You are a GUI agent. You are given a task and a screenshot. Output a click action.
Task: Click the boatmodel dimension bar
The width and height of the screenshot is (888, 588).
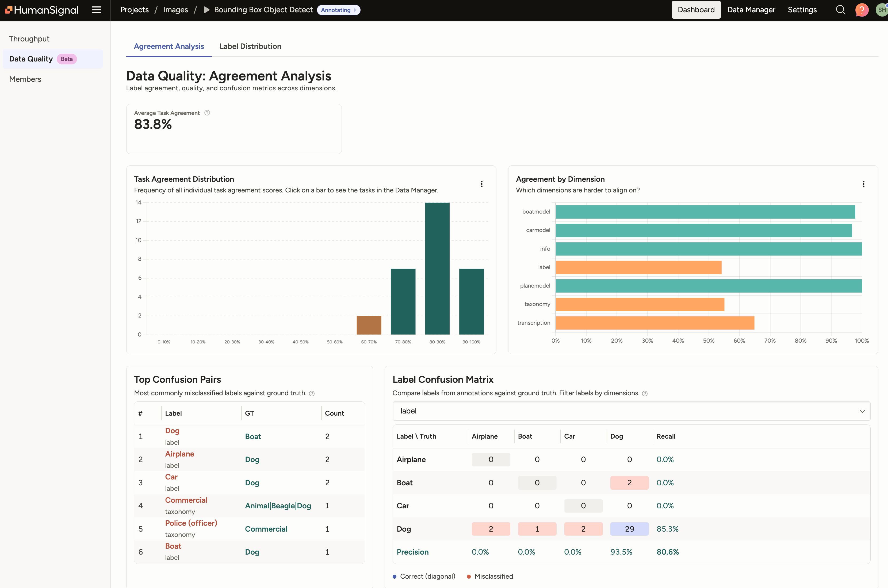coord(705,212)
